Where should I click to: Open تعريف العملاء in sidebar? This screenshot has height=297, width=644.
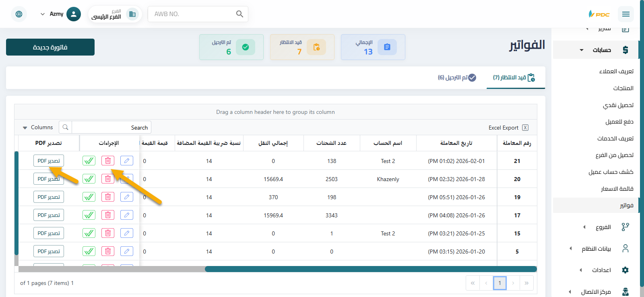(616, 71)
